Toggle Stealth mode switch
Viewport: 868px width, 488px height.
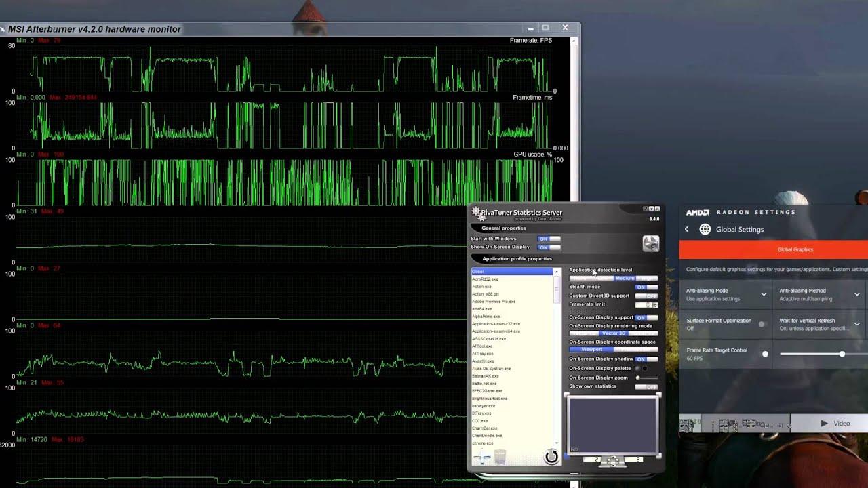coord(646,287)
